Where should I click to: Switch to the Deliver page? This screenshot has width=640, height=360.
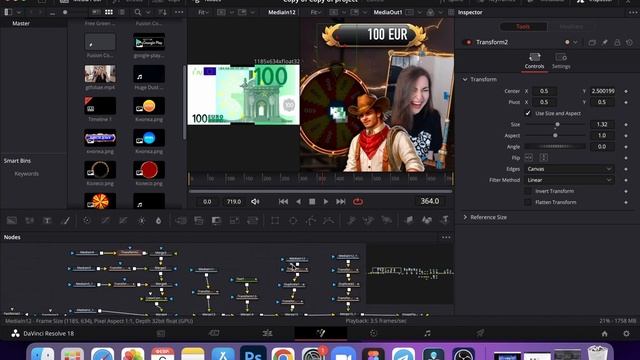(480, 333)
